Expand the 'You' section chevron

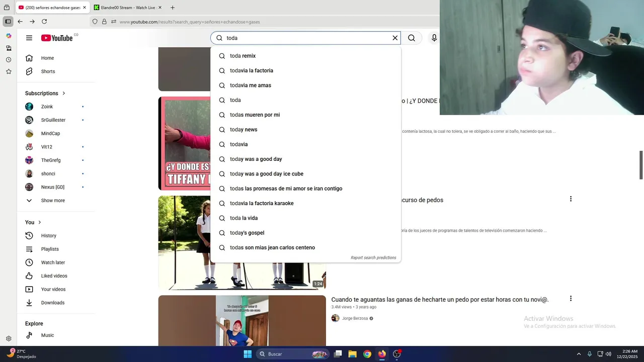[x=40, y=222]
